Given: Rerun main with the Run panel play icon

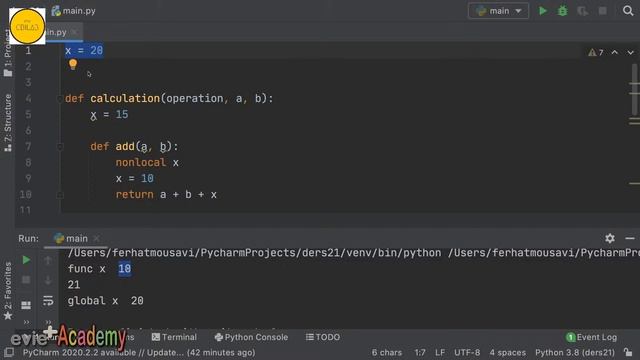Looking at the screenshot, I should click(26, 260).
